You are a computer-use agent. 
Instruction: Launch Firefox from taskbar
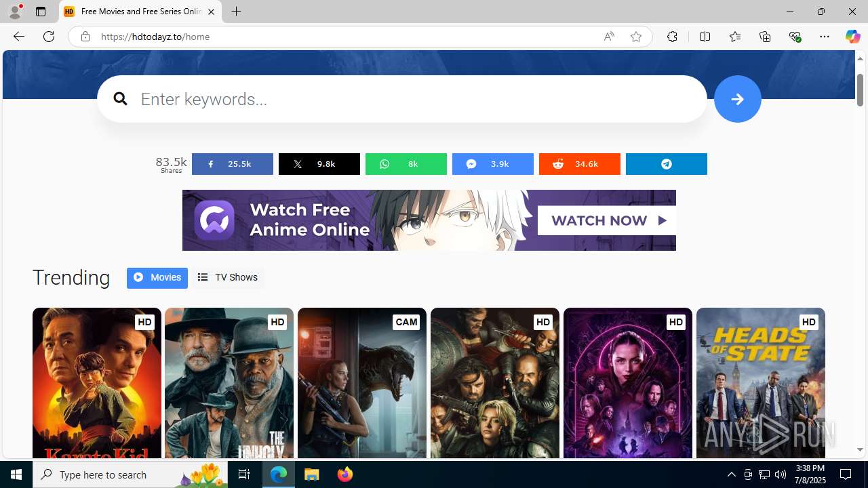345,474
